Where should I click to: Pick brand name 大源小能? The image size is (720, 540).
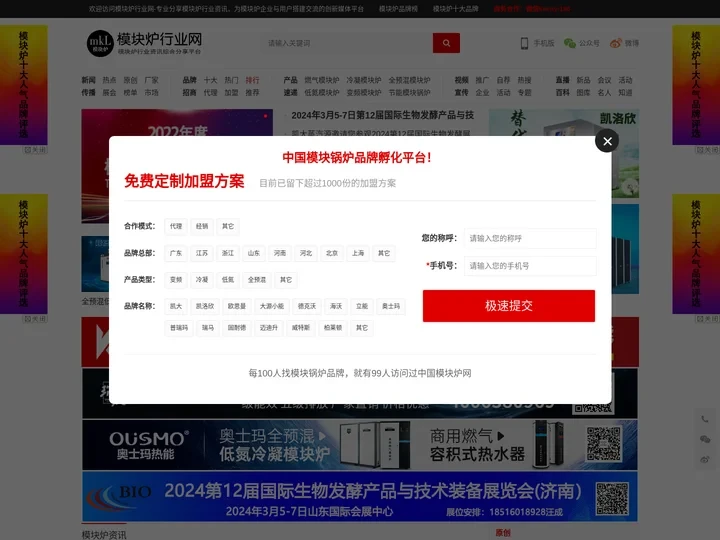272,306
